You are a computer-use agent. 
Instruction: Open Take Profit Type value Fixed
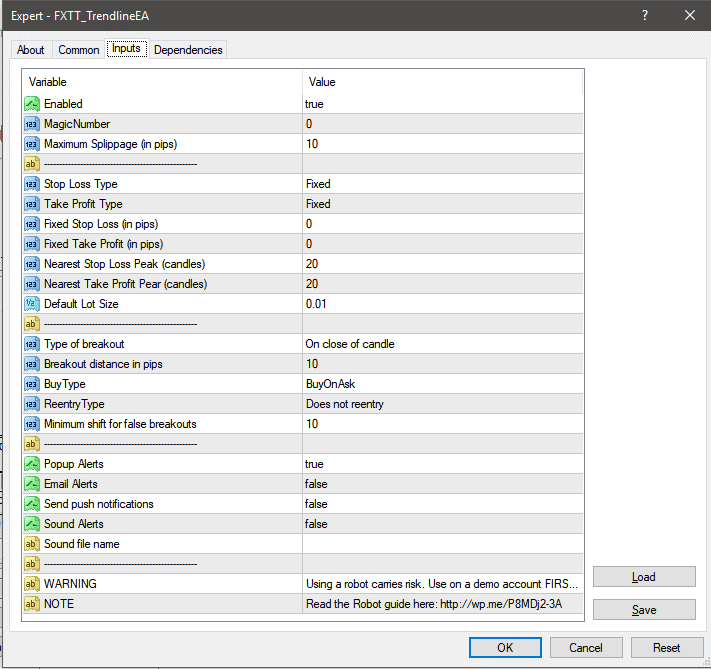[443, 204]
